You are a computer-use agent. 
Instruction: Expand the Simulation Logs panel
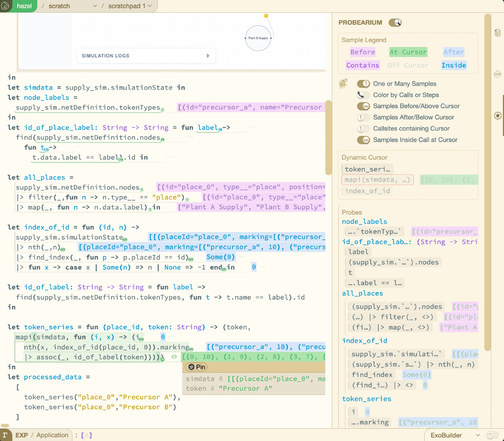[208, 56]
